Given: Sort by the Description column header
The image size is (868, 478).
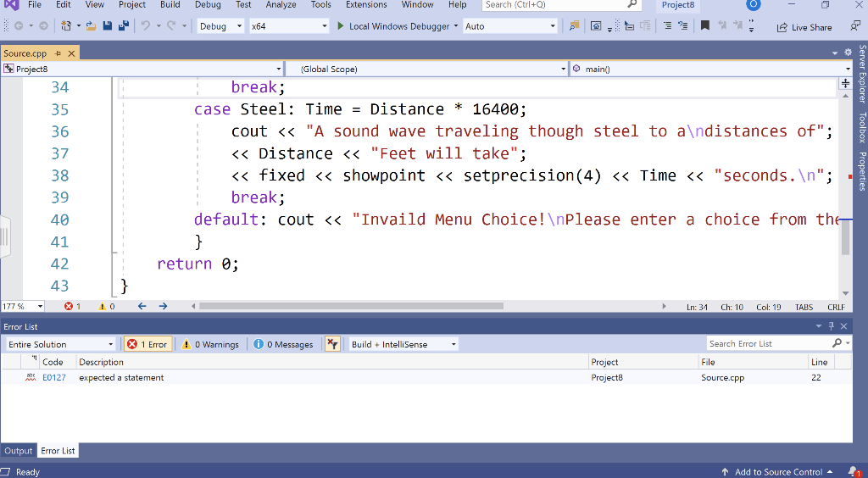Looking at the screenshot, I should click(332, 362).
